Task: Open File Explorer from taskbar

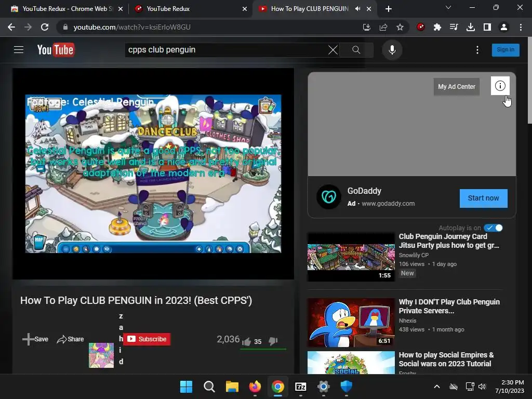Action: point(232,387)
